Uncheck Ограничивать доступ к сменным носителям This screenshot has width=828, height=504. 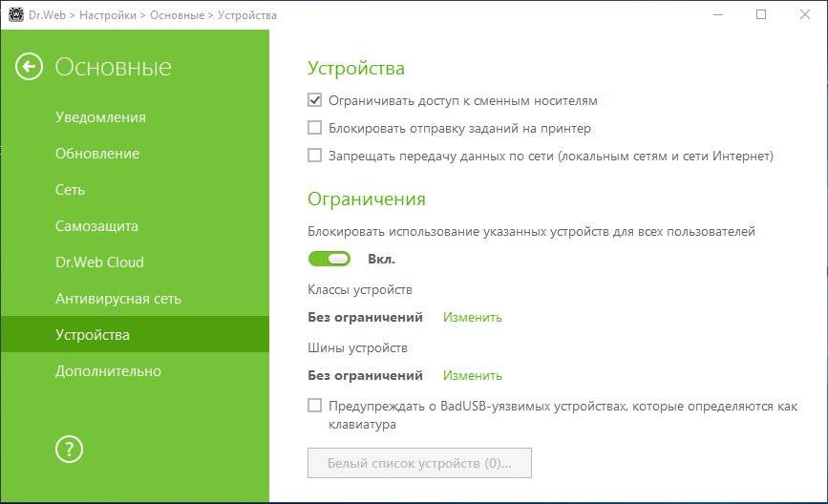click(x=315, y=99)
